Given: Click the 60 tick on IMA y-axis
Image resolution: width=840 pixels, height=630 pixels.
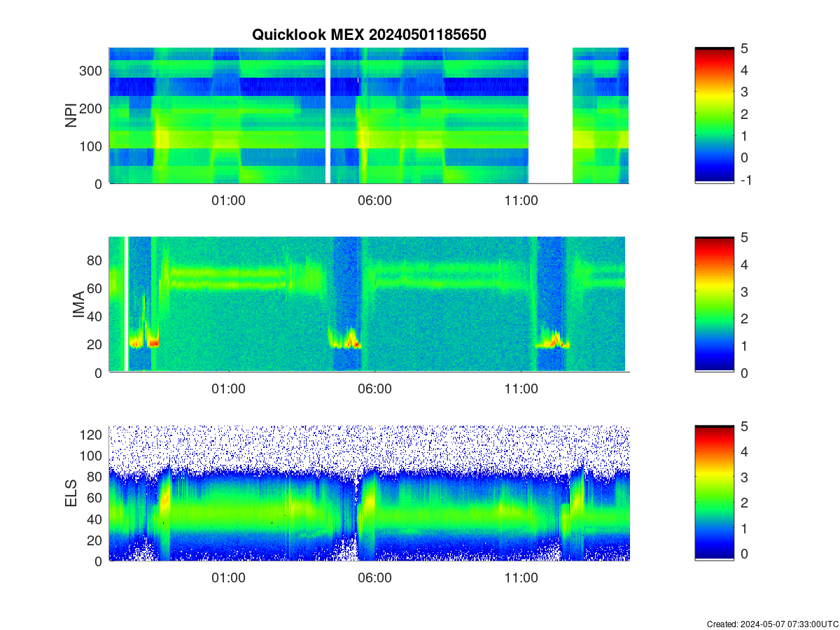Looking at the screenshot, I should [95, 288].
